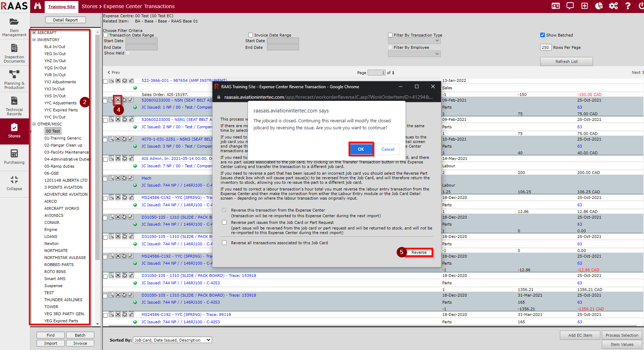The image size is (644, 350).
Task: Click the pie chart reports icon
Action: click(599, 6)
